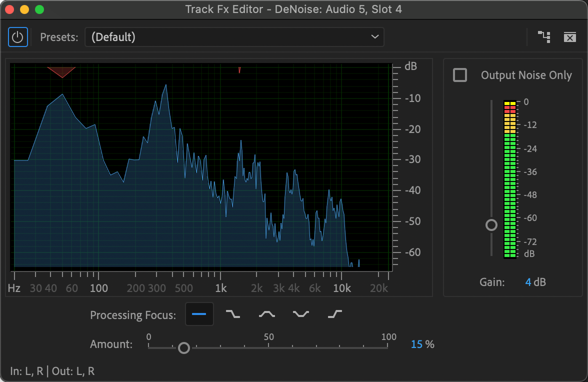The width and height of the screenshot is (588, 382).
Task: Click the 'Presets:' label
Action: tap(59, 37)
